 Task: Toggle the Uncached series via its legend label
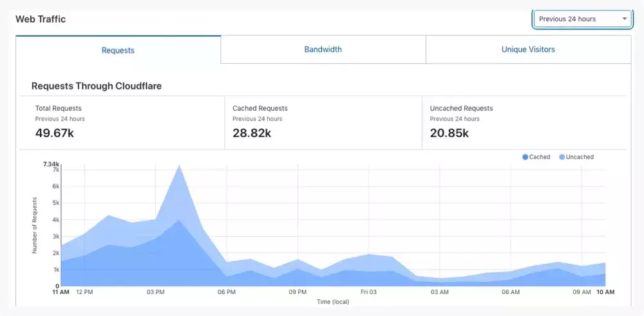coord(580,157)
